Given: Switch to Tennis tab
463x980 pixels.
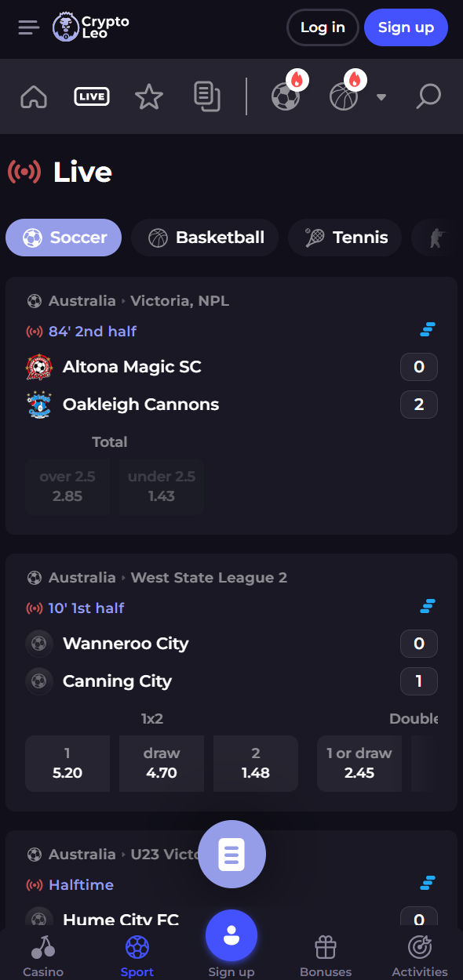Looking at the screenshot, I should click(345, 238).
